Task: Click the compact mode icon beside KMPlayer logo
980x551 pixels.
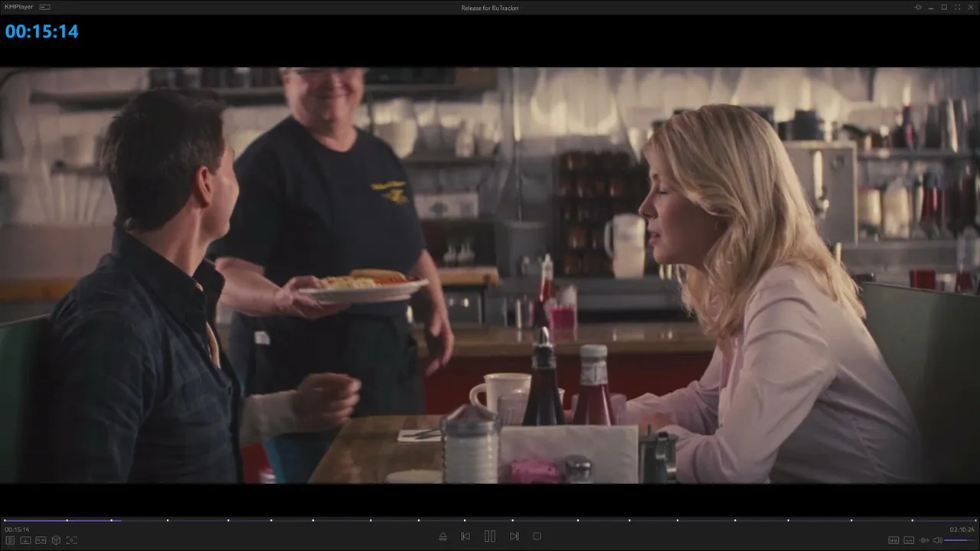Action: (x=45, y=7)
